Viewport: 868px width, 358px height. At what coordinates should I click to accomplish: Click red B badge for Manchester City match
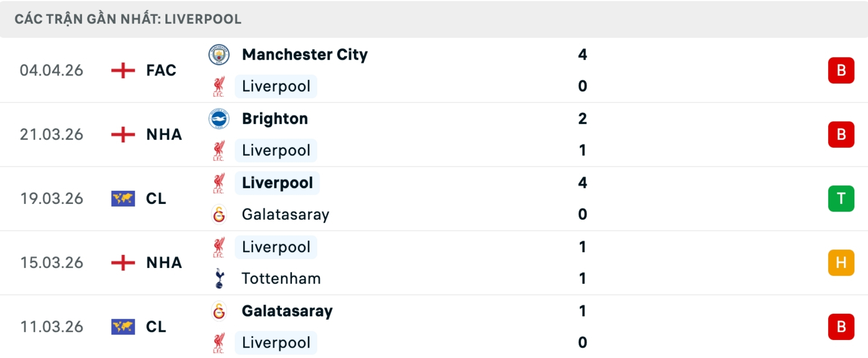[841, 71]
